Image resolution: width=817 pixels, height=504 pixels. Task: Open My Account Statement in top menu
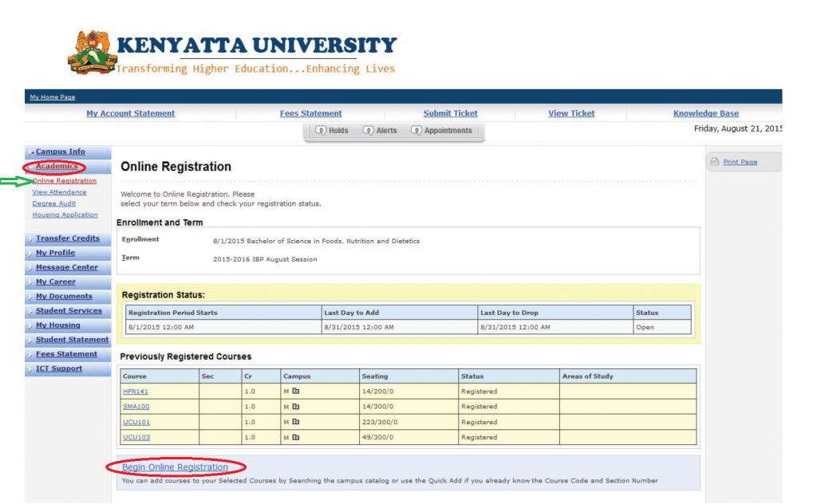click(130, 113)
